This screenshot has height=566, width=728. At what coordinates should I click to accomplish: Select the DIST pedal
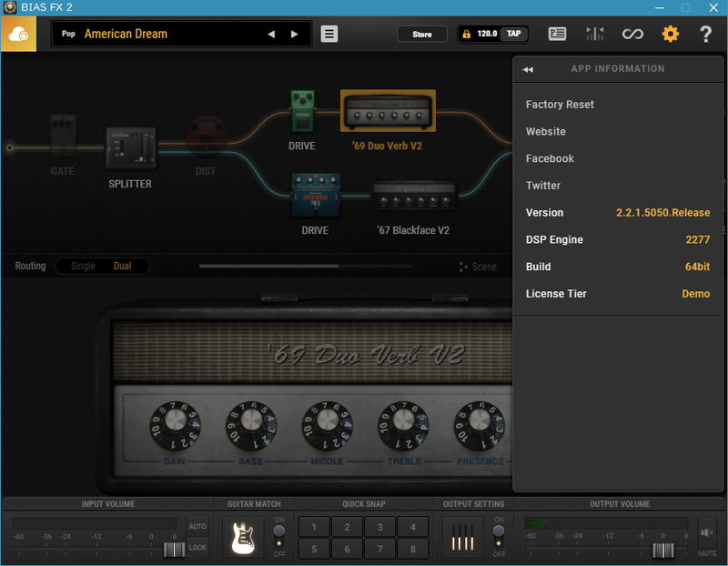pos(206,136)
